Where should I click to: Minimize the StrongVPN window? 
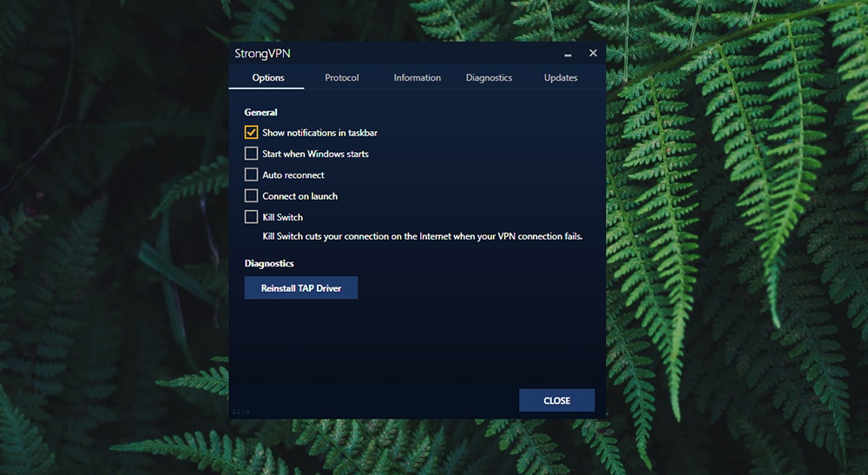coord(568,54)
